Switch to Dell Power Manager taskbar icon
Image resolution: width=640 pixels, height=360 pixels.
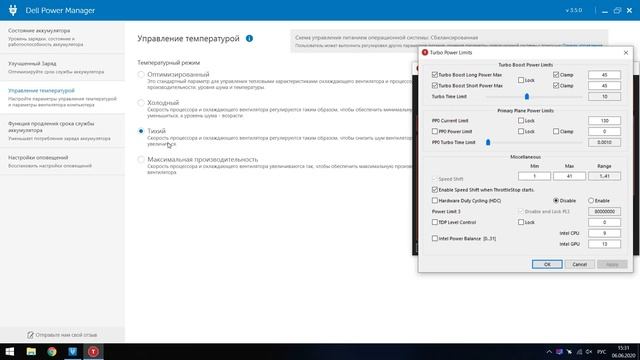[x=73, y=351]
